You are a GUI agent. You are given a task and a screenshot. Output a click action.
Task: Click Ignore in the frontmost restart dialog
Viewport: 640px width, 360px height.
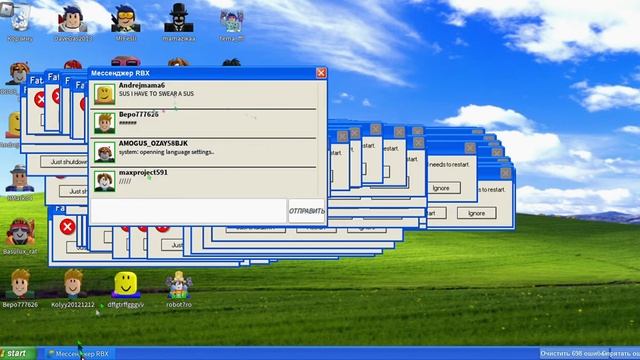pos(476,213)
